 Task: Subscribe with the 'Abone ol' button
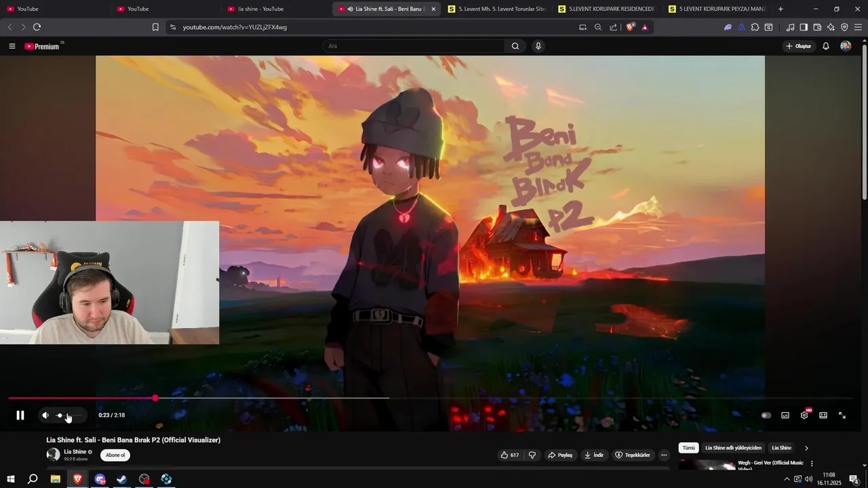[115, 455]
